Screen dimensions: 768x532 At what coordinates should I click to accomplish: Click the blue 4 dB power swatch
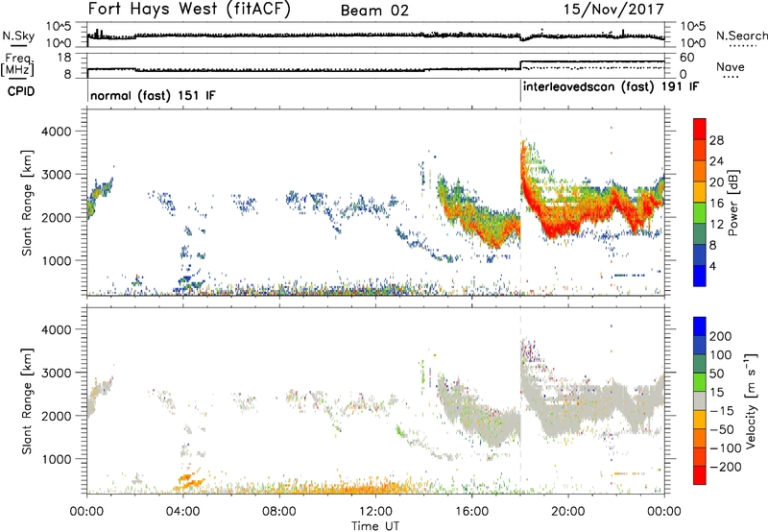tap(700, 276)
